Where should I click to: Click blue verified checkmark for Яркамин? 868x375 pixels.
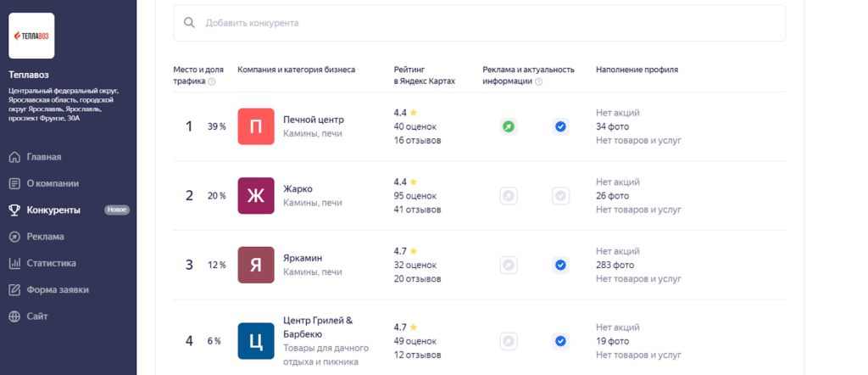pyautogui.click(x=561, y=266)
